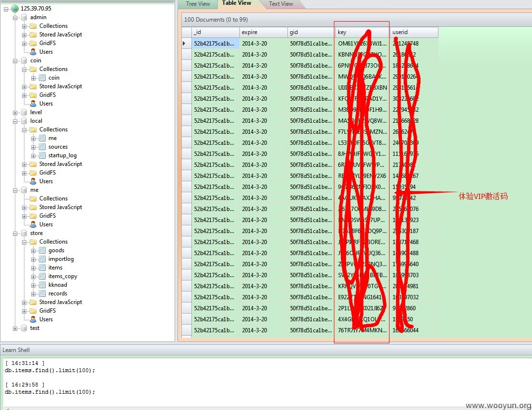Switch to the Tree View tab

pos(198,4)
